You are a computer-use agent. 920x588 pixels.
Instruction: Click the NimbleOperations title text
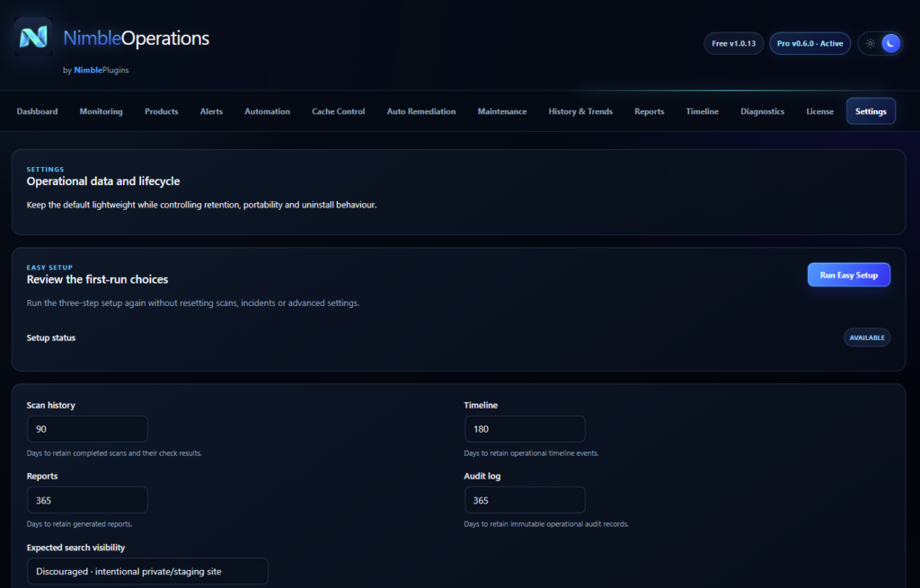click(x=137, y=38)
